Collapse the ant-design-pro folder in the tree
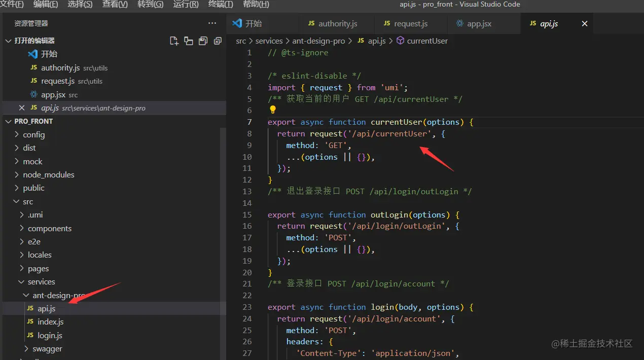The height and width of the screenshot is (360, 644). click(x=26, y=295)
